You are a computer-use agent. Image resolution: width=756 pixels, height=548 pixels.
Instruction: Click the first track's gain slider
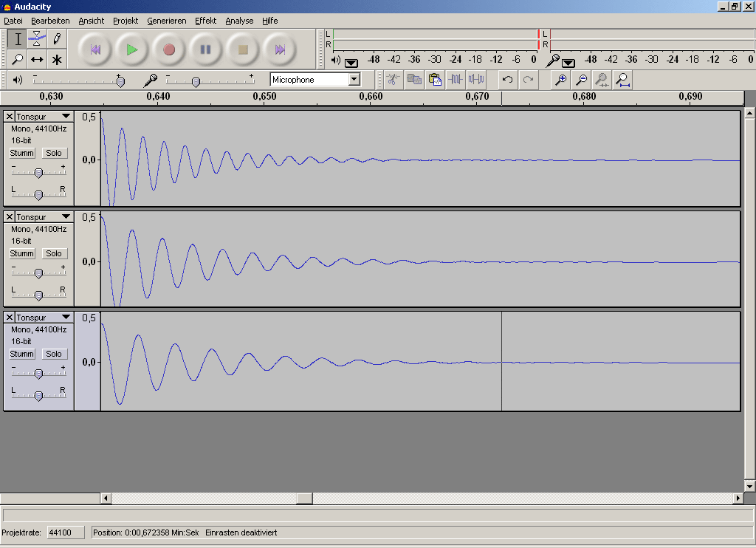click(38, 172)
